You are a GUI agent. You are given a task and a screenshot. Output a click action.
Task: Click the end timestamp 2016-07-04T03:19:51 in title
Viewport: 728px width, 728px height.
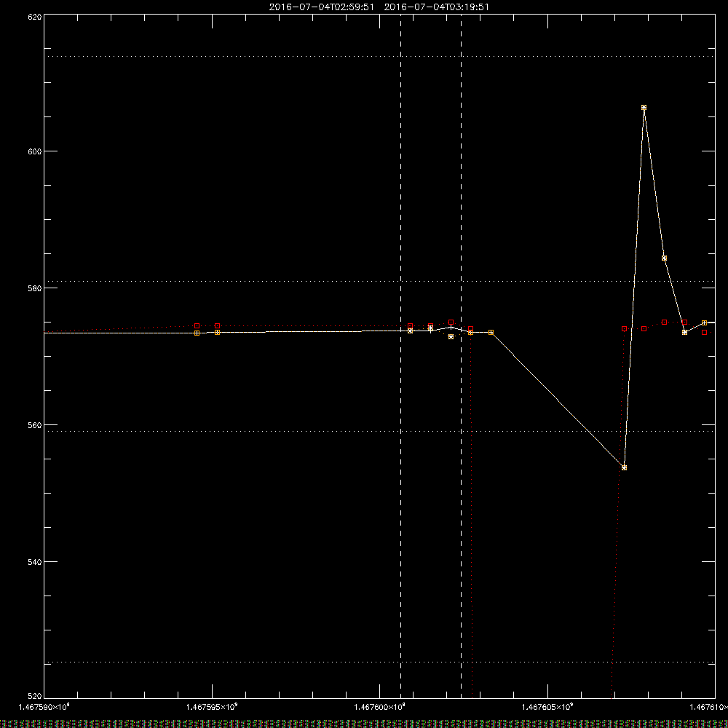436,7
